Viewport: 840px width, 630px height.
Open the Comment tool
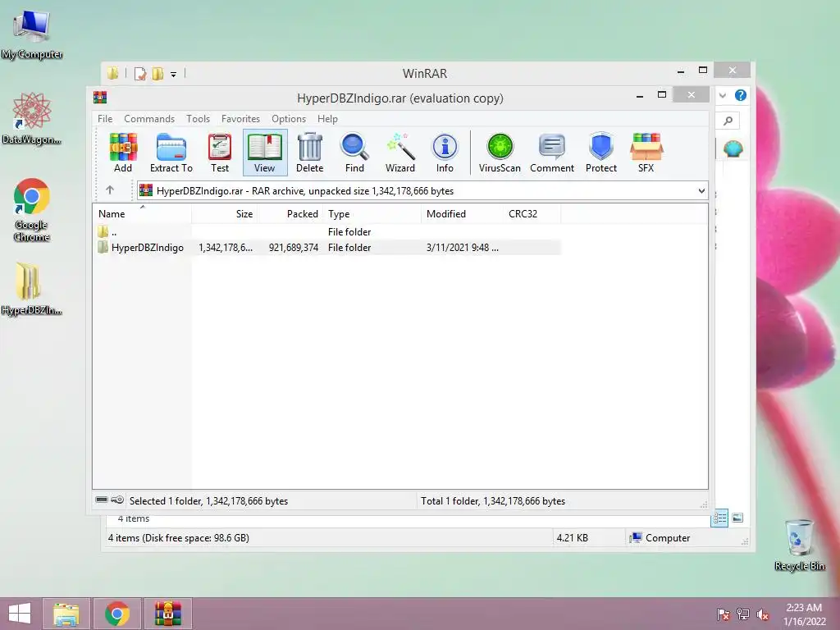pos(552,153)
